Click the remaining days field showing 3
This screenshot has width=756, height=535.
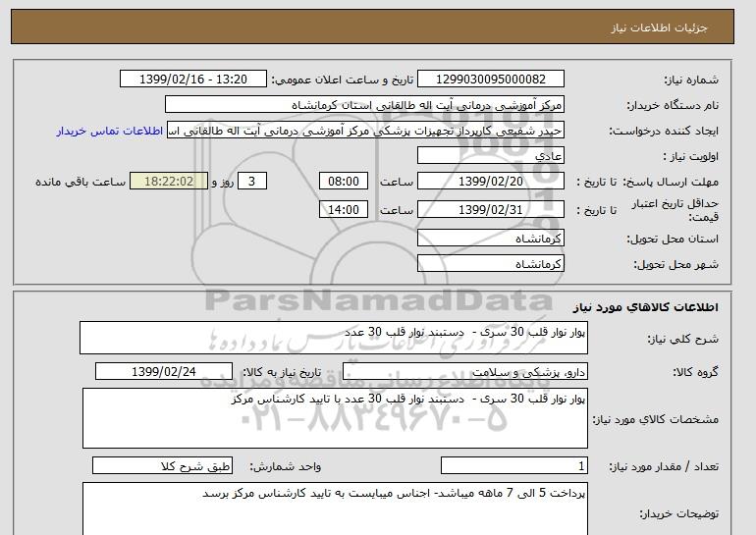(251, 182)
